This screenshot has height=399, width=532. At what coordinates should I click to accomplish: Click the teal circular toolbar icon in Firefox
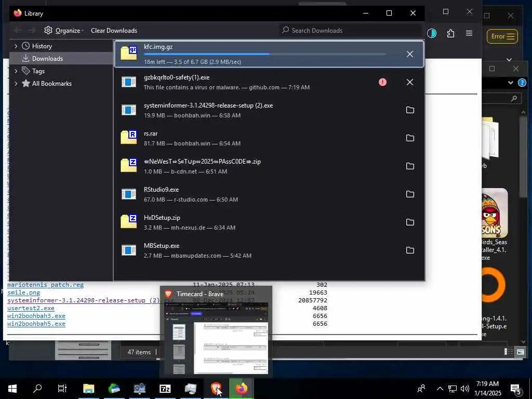pos(432,33)
